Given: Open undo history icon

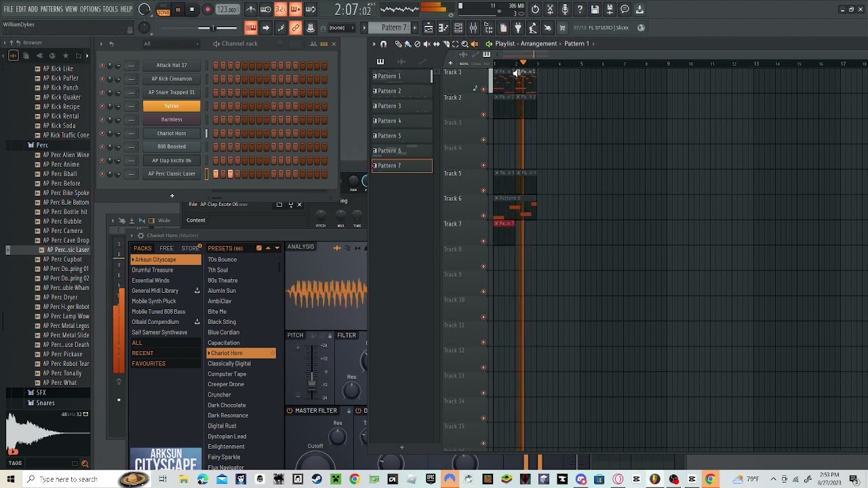Looking at the screenshot, I should (x=535, y=9).
